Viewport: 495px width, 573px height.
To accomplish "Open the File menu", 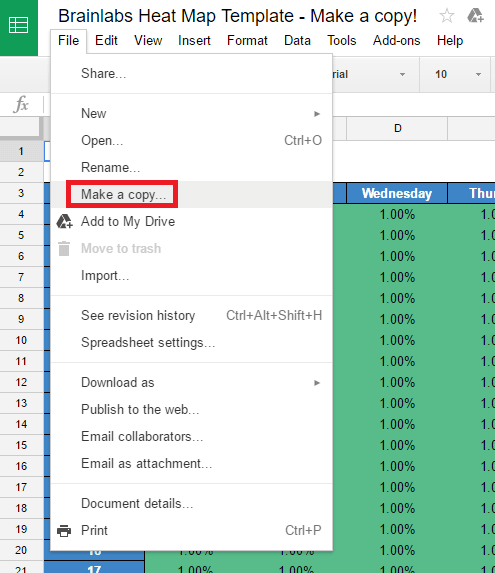I will click(68, 41).
